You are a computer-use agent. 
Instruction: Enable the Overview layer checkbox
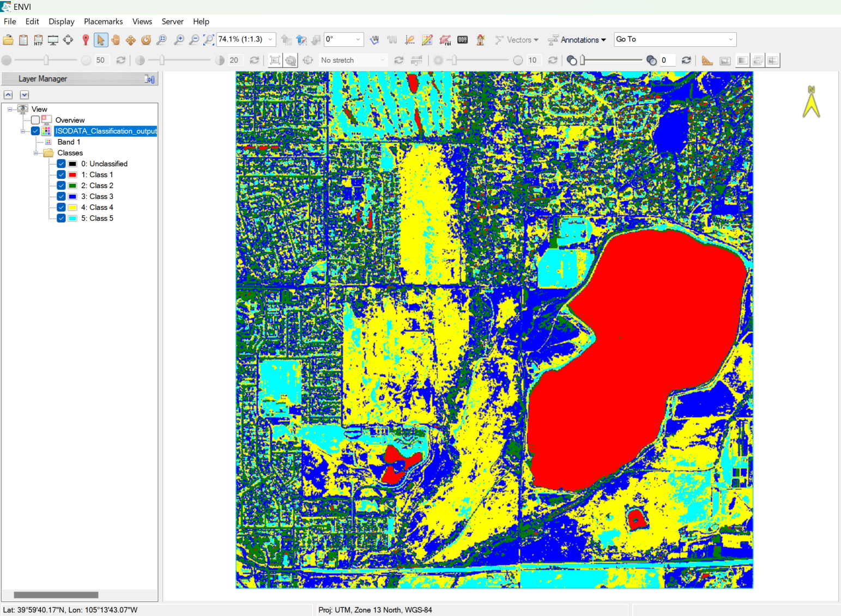coord(35,120)
